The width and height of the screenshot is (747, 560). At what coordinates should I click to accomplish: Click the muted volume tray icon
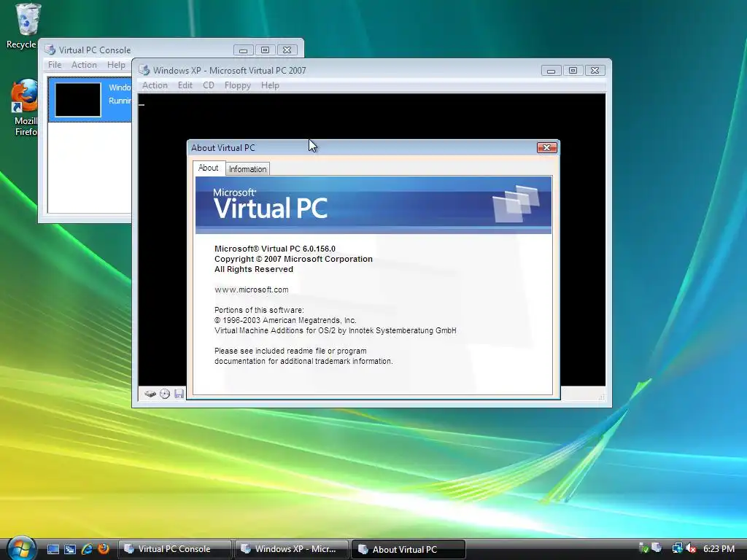point(692,548)
